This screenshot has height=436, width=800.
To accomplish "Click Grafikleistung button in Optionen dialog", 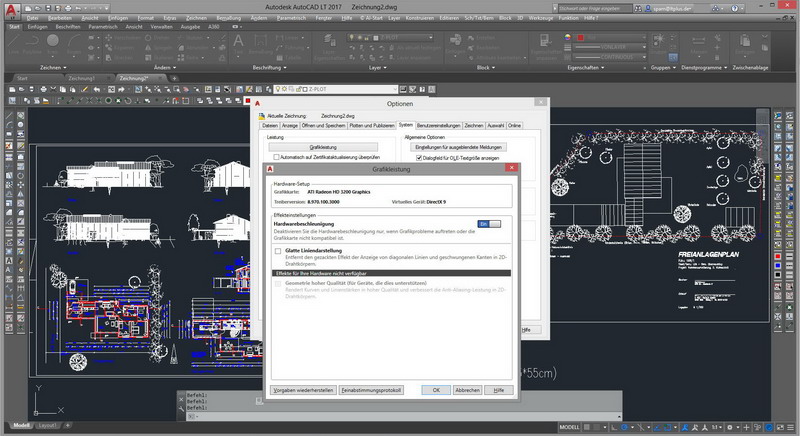I will [x=323, y=147].
